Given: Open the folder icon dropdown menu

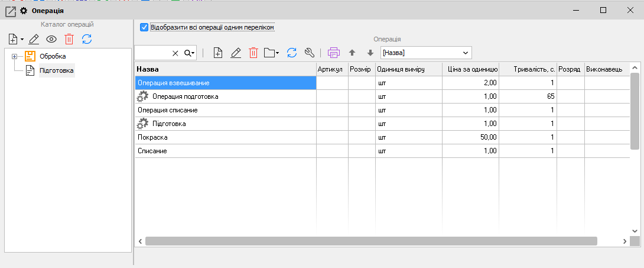Looking at the screenshot, I should (272, 53).
